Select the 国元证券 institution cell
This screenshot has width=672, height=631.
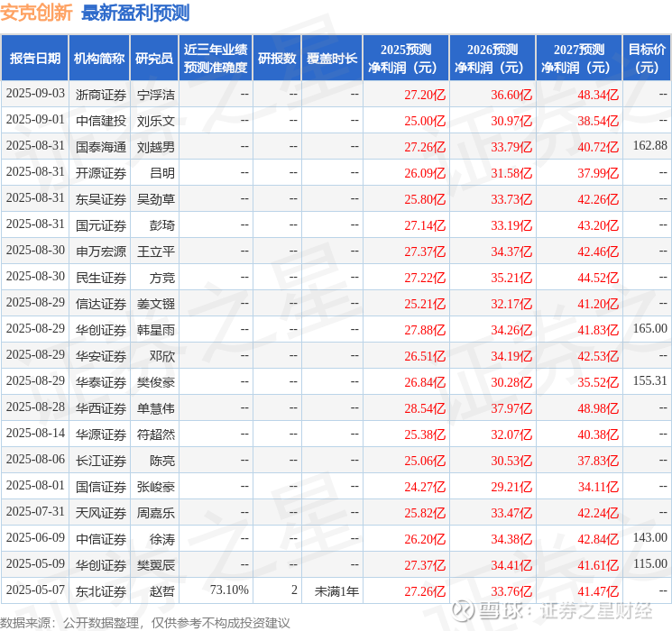(x=101, y=225)
